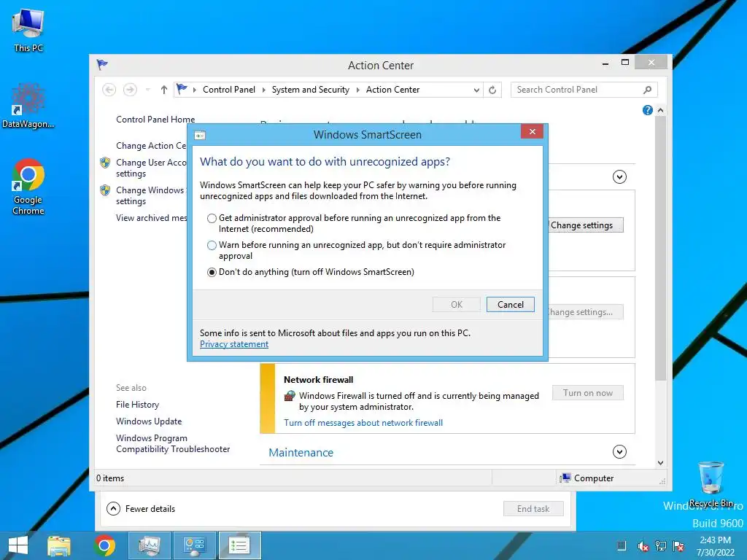The image size is (747, 560).
Task: Collapse the Security section chevron
Action: (619, 177)
